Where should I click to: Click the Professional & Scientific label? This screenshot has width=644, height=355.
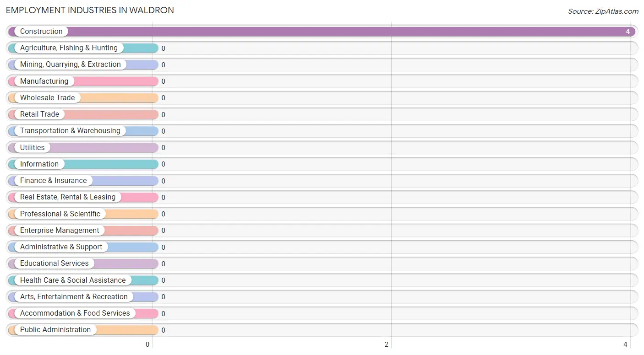[60, 214]
